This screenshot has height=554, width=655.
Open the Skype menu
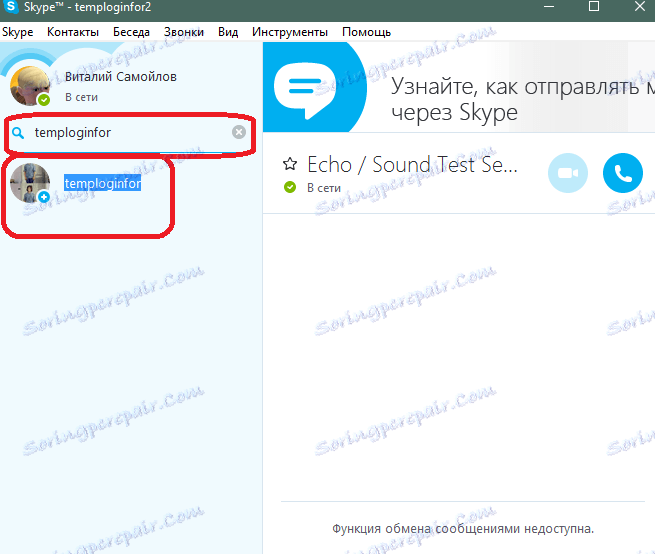[x=18, y=32]
